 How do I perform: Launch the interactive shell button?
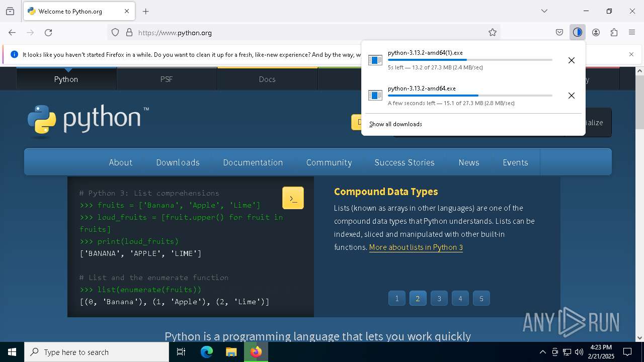[x=293, y=198]
